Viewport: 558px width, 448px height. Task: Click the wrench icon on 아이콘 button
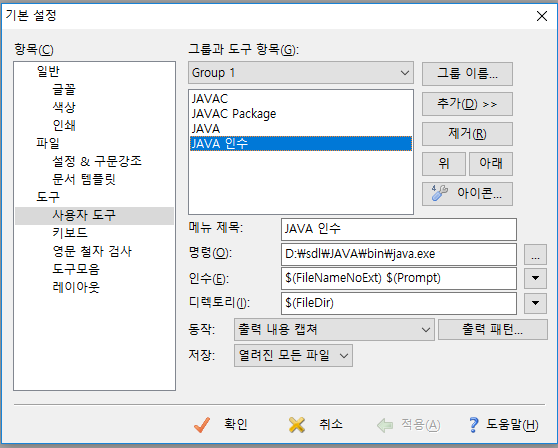click(x=439, y=194)
